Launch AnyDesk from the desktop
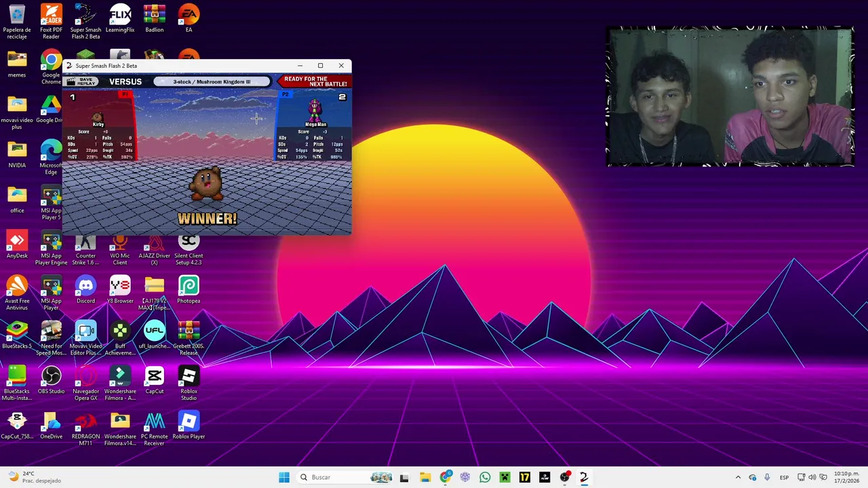Screen dimensions: 868x488 click(17, 245)
